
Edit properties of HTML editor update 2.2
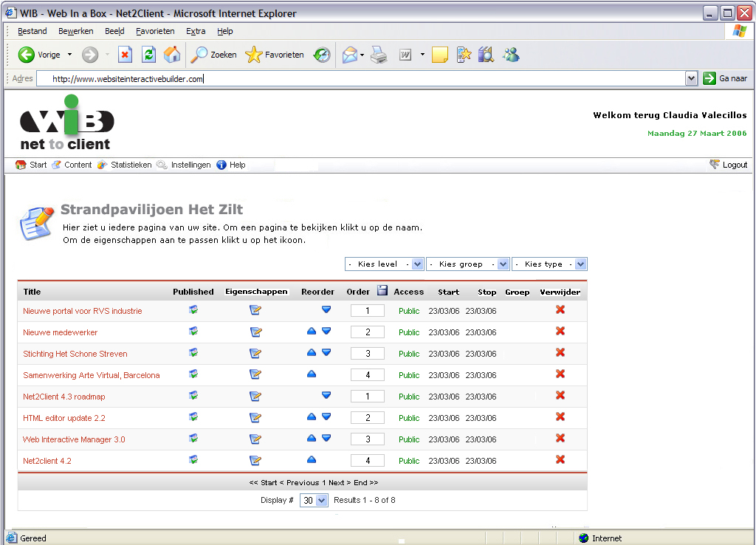[x=255, y=418]
